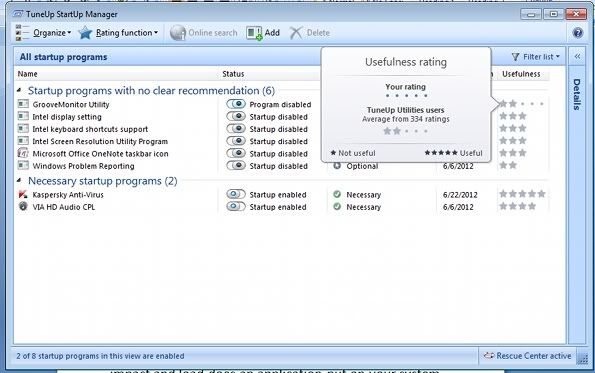Image resolution: width=595 pixels, height=373 pixels.
Task: Click the Optional icon for Problem Reporting
Action: (x=337, y=166)
